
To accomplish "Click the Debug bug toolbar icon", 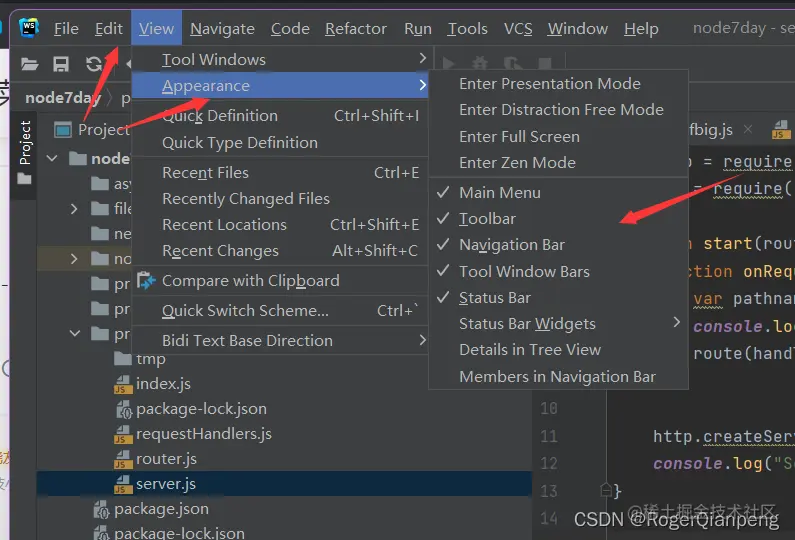I will (480, 64).
